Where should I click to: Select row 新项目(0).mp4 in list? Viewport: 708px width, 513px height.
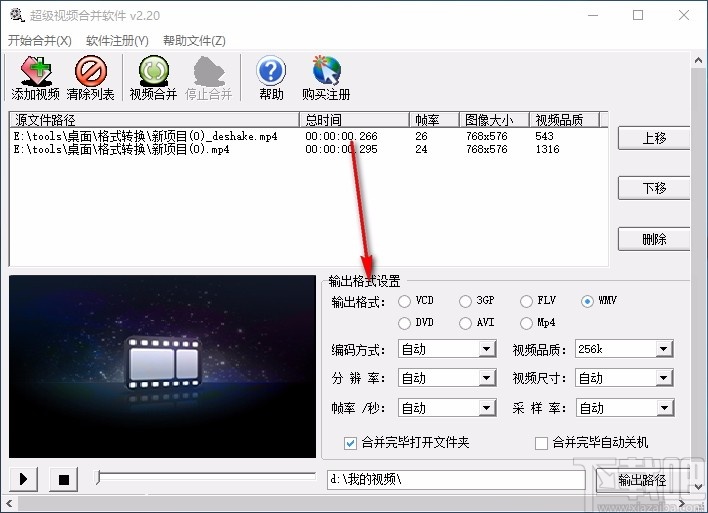pos(308,149)
